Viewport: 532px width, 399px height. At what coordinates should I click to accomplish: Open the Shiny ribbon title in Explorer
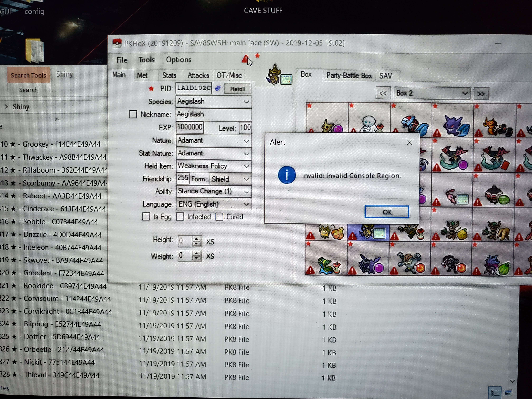(65, 74)
